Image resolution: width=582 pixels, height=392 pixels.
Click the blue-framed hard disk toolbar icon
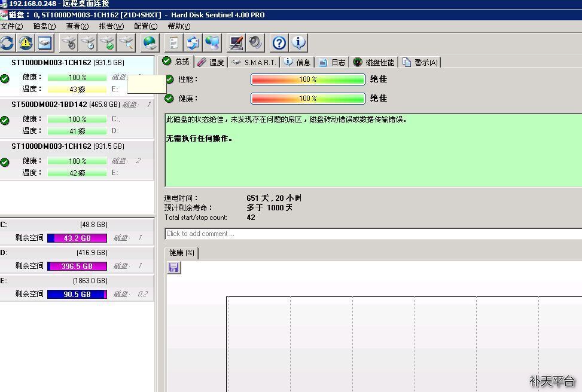click(45, 43)
